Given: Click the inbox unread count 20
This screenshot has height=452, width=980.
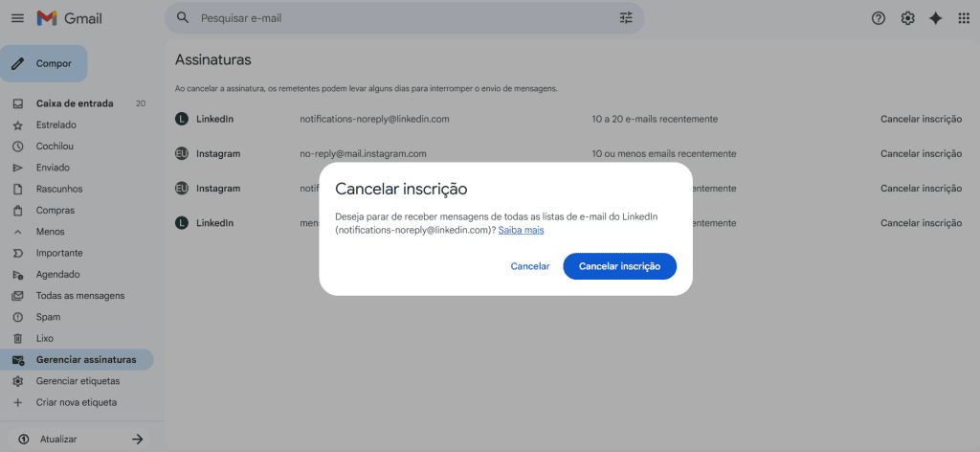Looking at the screenshot, I should (x=141, y=103).
